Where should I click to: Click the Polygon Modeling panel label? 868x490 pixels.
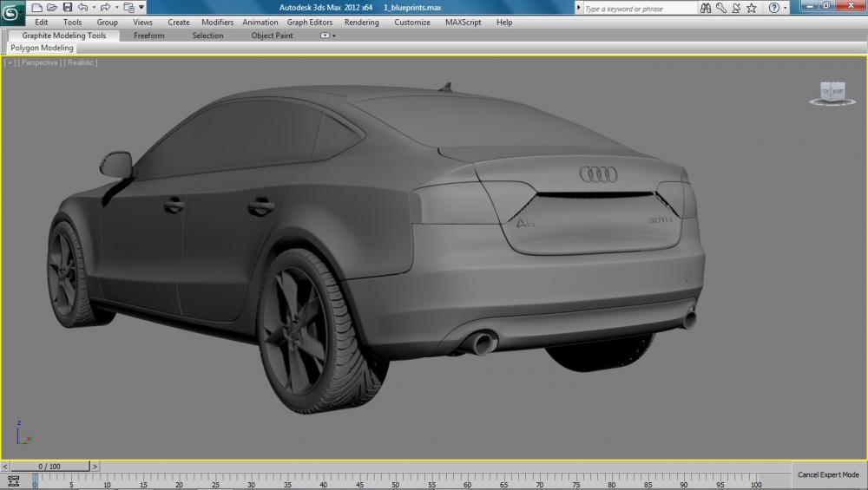click(x=42, y=49)
